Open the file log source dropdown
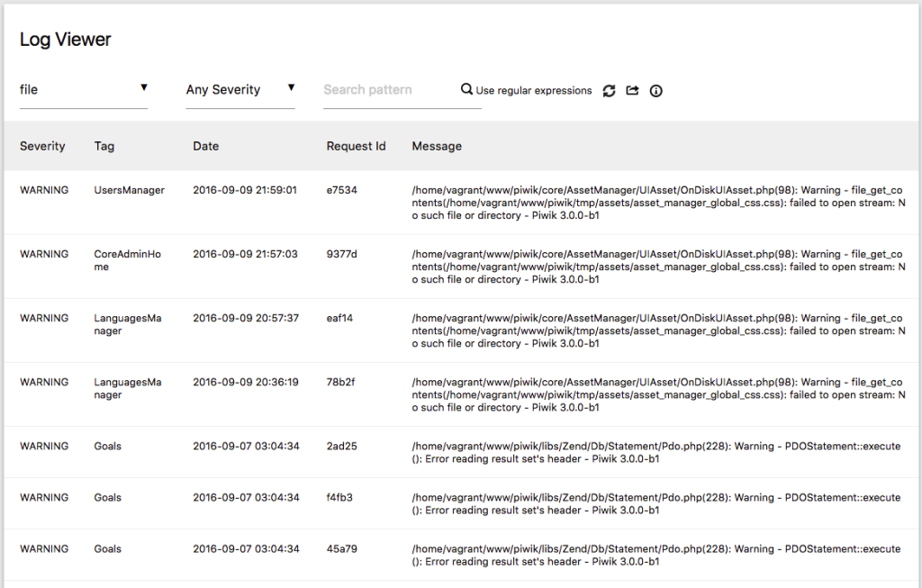922x588 pixels. 84,90
